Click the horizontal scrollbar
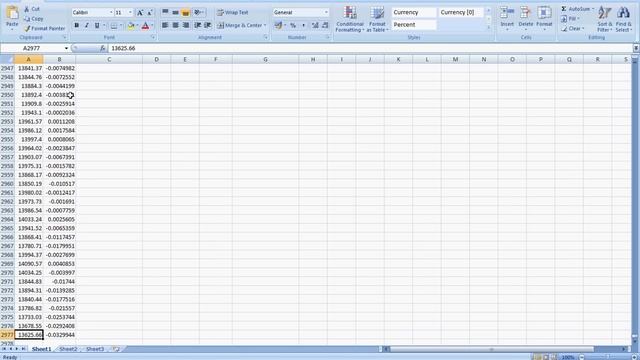 492,349
